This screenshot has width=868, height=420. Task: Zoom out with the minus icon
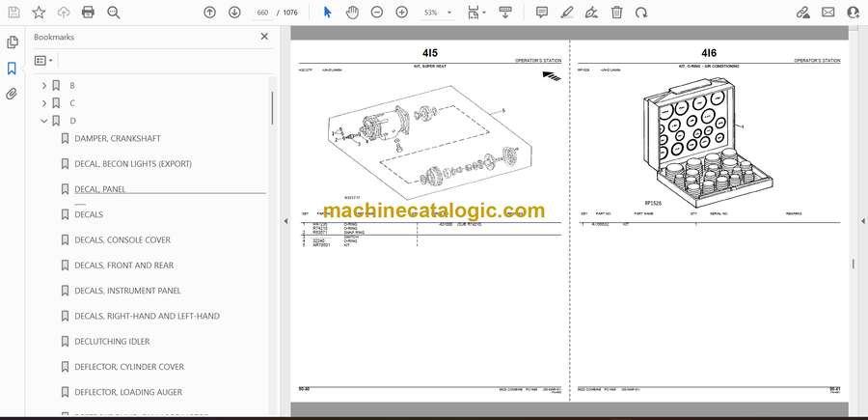pos(377,13)
